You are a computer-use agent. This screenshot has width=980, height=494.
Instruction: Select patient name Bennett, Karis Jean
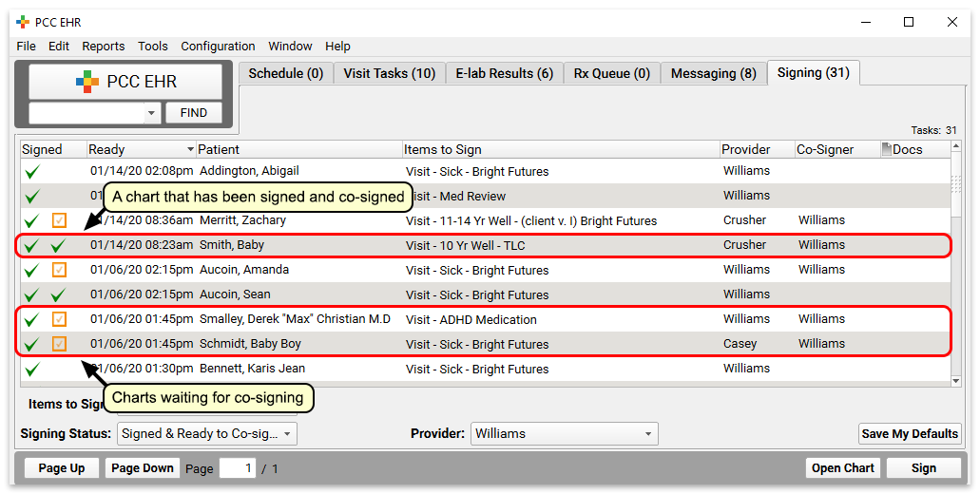tap(252, 369)
